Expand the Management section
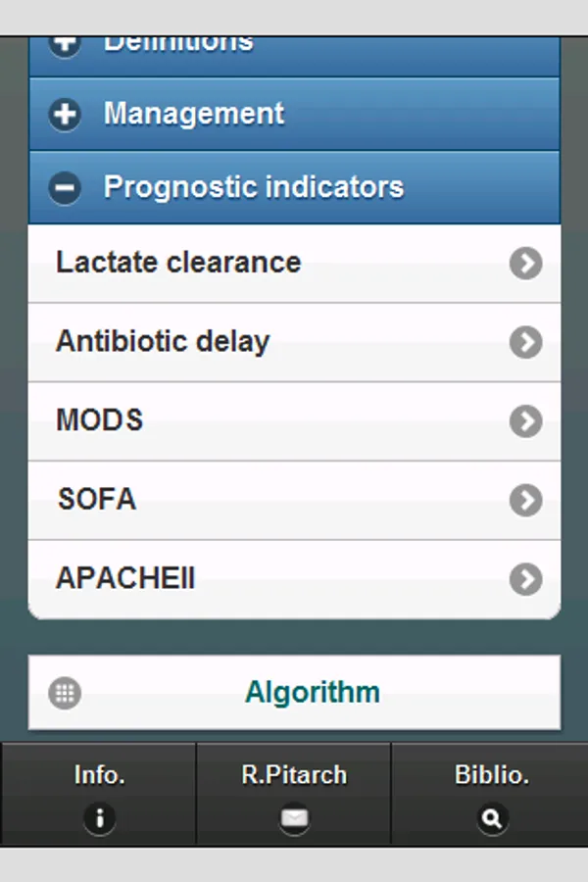This screenshot has width=588, height=882. click(x=294, y=114)
